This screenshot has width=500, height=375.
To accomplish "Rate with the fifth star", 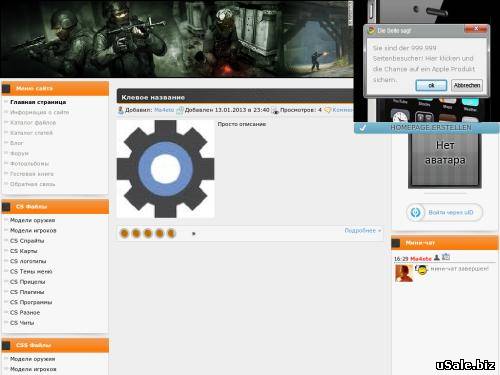I will tap(171, 233).
